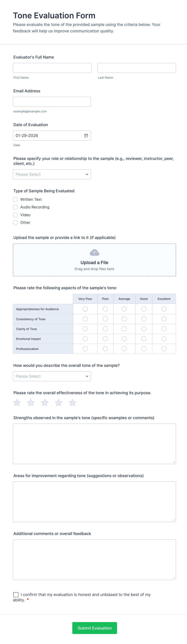Click the fourth star rating
The height and width of the screenshot is (644, 187).
59,402
